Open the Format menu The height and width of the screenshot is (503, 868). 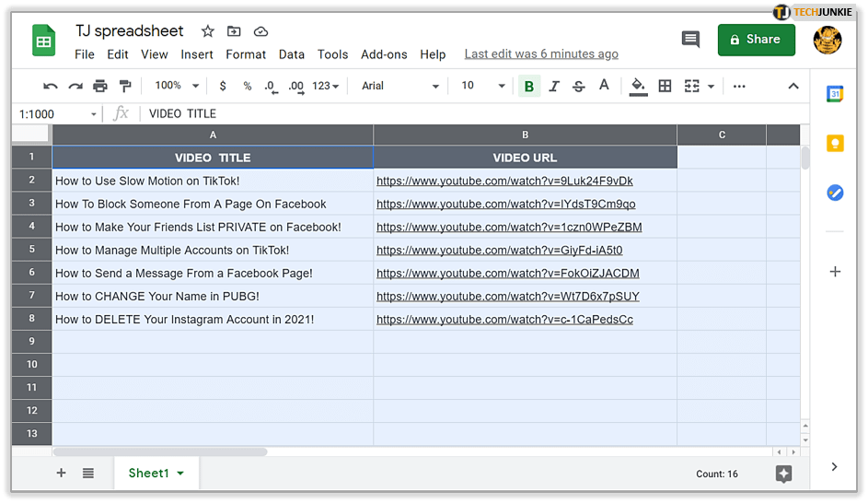[x=246, y=54]
